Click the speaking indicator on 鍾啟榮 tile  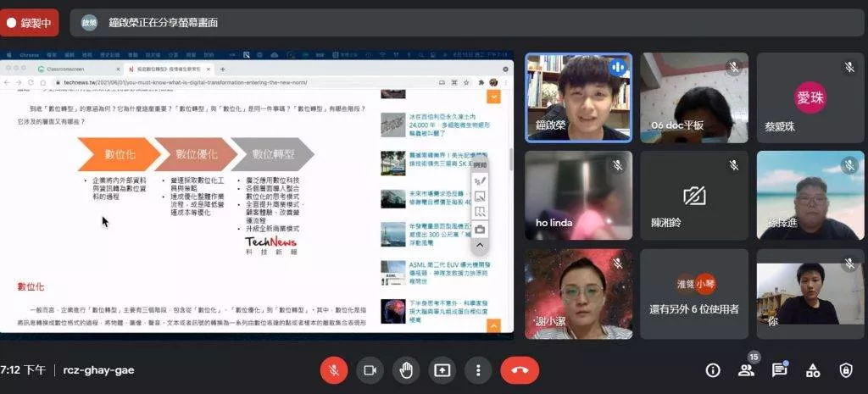point(618,68)
